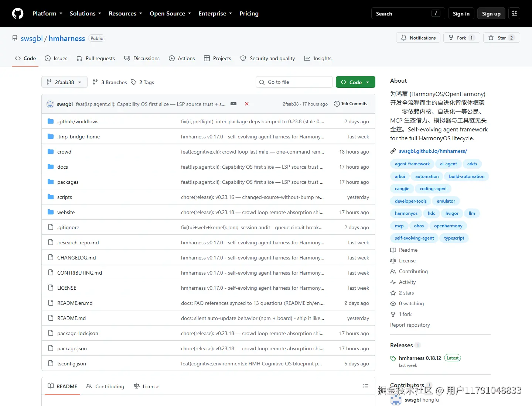Open the crowd folder
This screenshot has width=532, height=406.
(64, 152)
